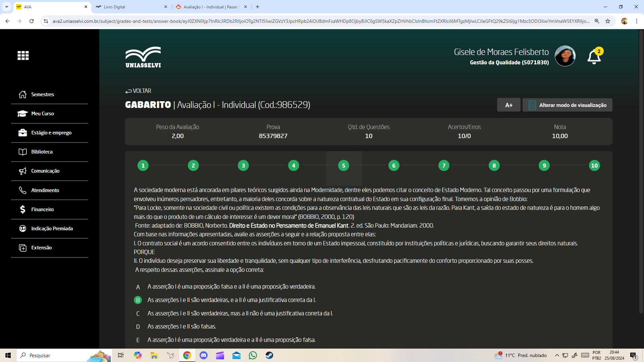Open the apps grid menu icon
Image resolution: width=644 pixels, height=362 pixels.
[x=23, y=55]
